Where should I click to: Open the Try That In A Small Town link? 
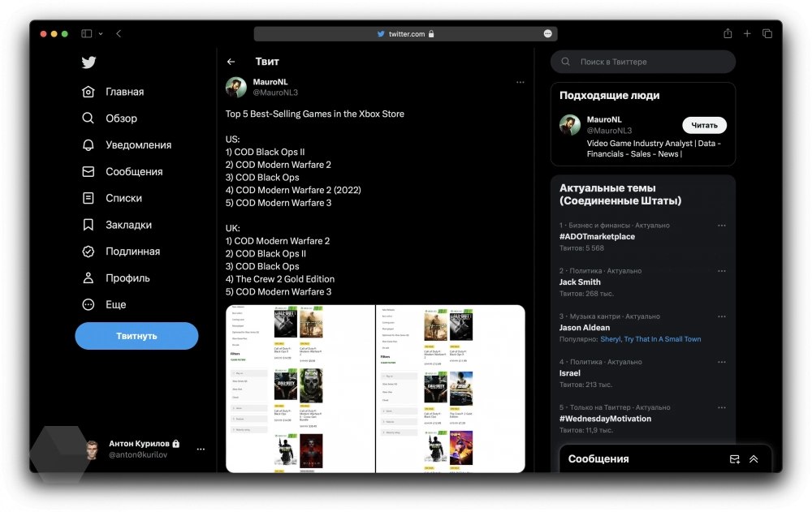[650, 339]
